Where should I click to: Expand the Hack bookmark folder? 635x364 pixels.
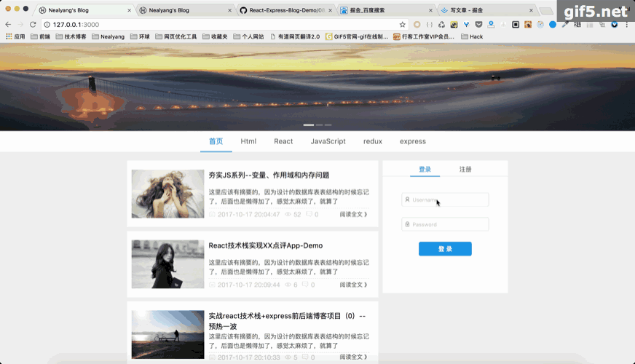[472, 36]
